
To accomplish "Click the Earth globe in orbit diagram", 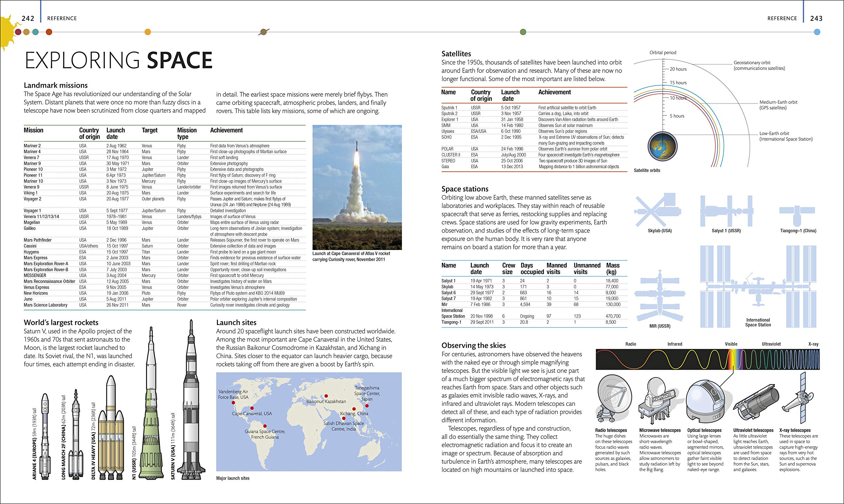I will [663, 147].
